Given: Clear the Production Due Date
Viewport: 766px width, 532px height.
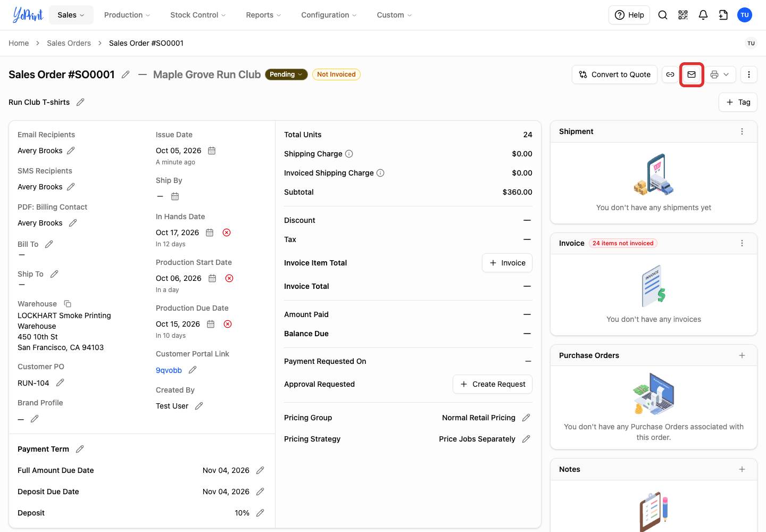Looking at the screenshot, I should pyautogui.click(x=228, y=324).
